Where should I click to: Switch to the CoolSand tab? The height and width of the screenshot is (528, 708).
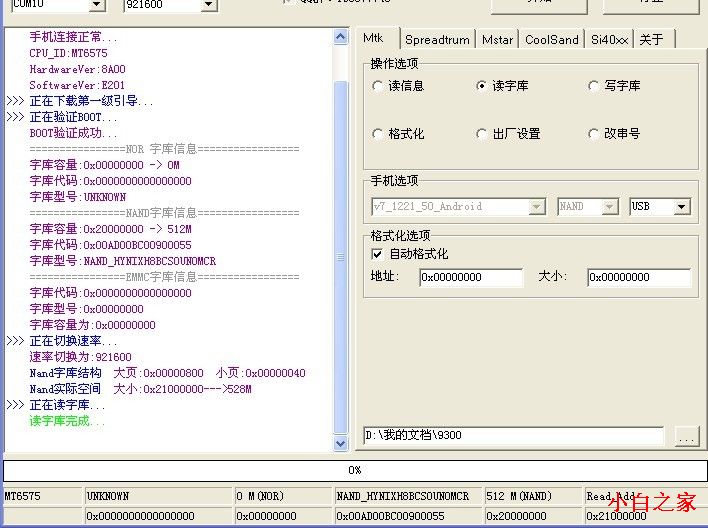(552, 40)
